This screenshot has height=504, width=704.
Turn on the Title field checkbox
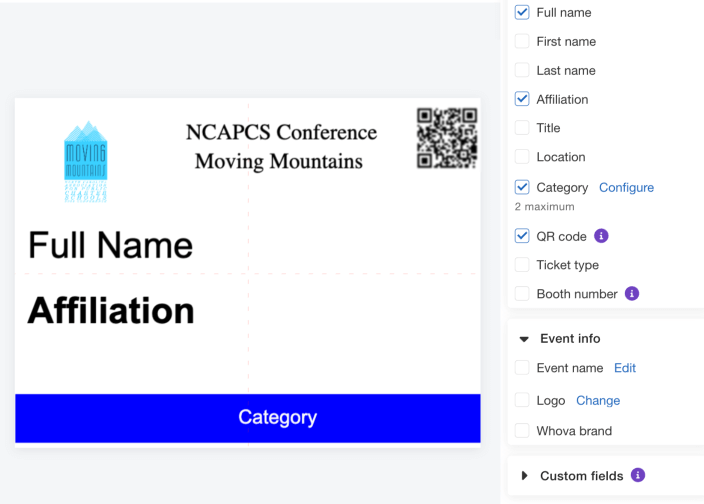(x=522, y=128)
